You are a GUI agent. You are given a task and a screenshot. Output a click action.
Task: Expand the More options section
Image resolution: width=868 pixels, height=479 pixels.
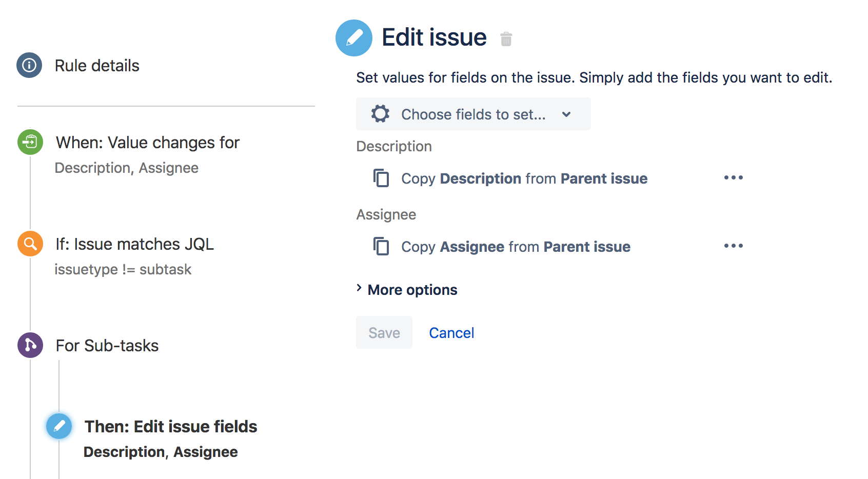(407, 289)
